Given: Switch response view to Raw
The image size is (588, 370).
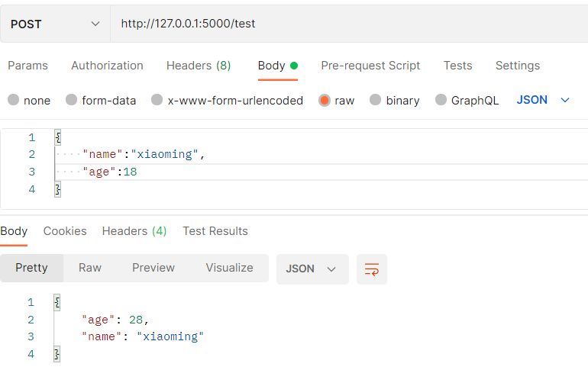Looking at the screenshot, I should (90, 268).
